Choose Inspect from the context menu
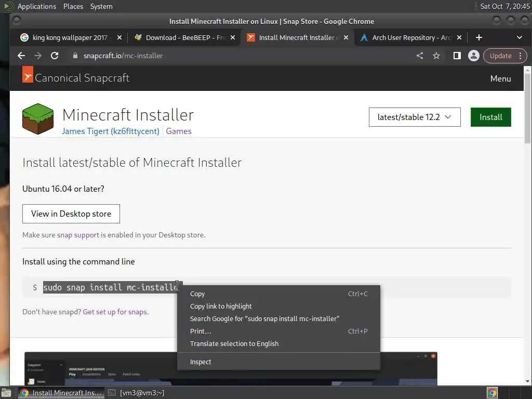Viewport: 532px width, 399px height. [x=278, y=362]
